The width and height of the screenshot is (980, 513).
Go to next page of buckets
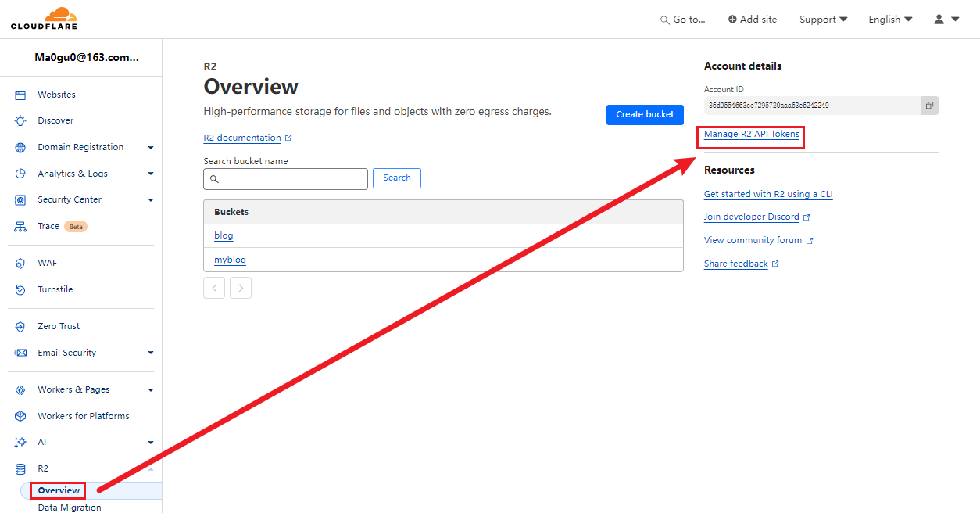tap(241, 288)
